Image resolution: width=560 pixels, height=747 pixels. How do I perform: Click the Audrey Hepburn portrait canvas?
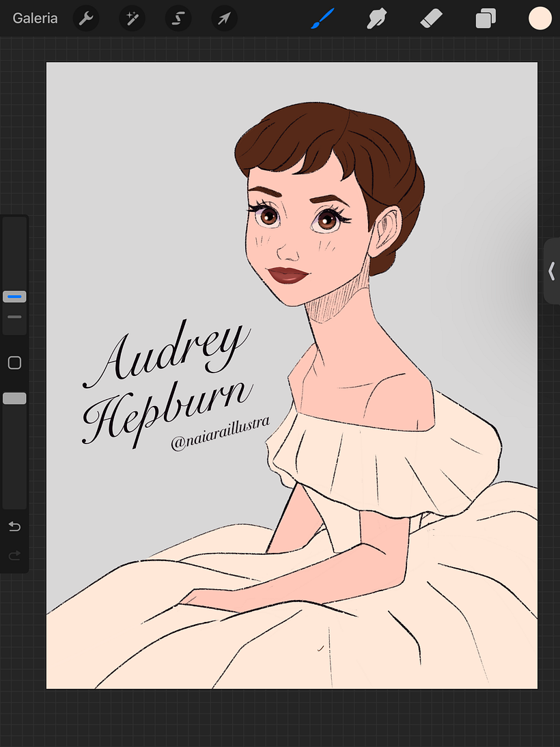(x=292, y=375)
